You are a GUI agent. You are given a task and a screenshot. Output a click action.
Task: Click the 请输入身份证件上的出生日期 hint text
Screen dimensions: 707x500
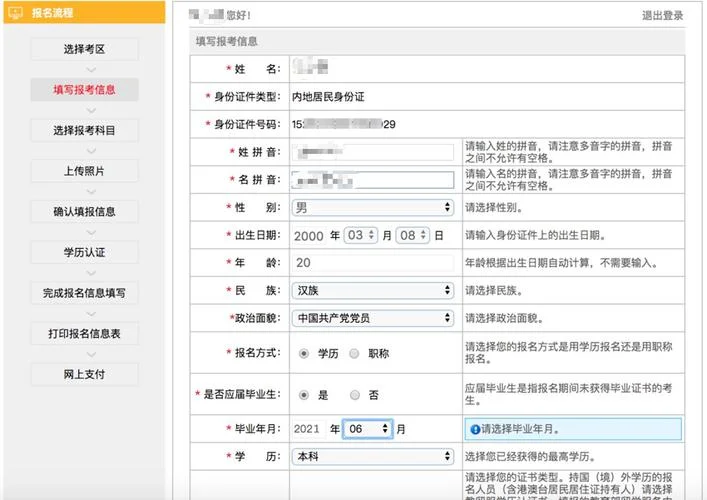535,235
